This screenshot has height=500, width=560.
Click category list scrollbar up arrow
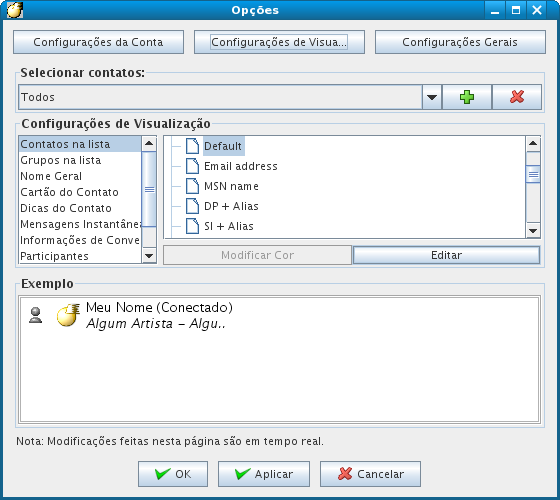(x=149, y=144)
